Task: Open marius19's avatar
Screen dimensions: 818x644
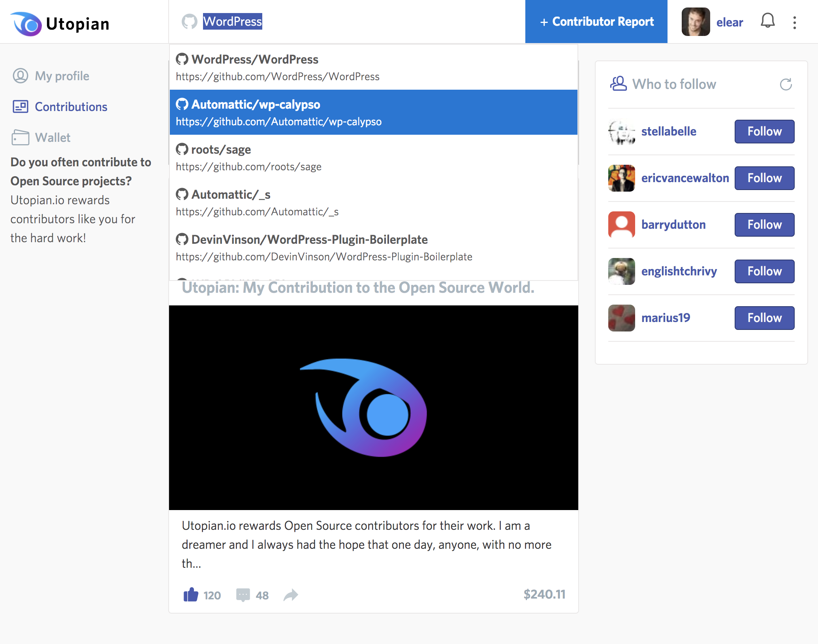Action: 622,318
